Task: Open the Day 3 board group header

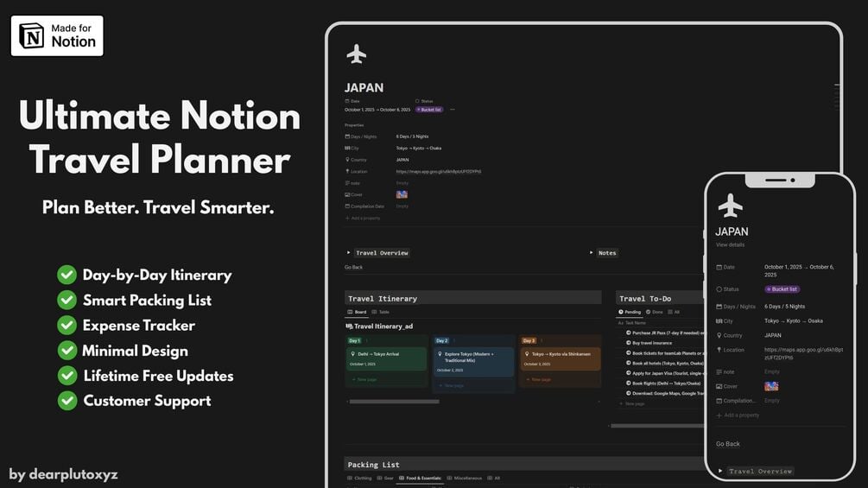Action: [529, 341]
